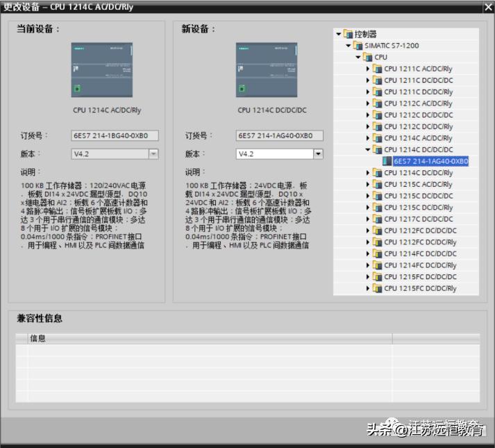Click module icon of 6ES7 214-1AG40-0XB0
The width and height of the screenshot is (495, 448).
point(387,161)
